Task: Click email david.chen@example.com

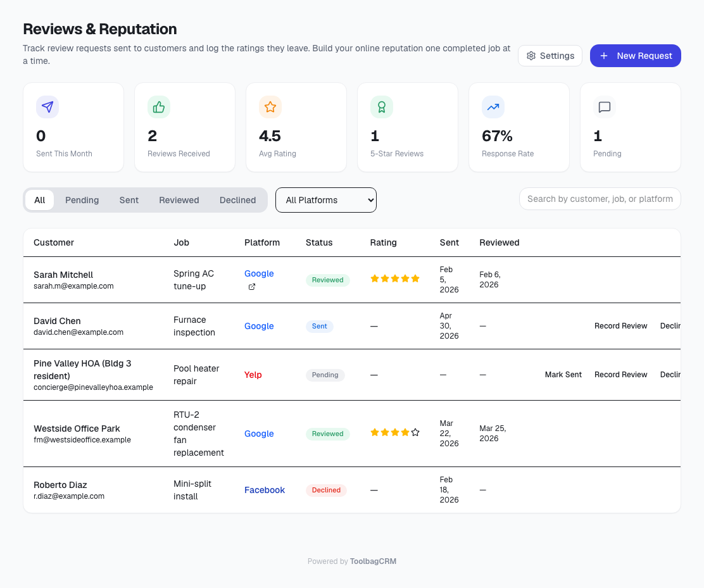Action: pyautogui.click(x=79, y=332)
